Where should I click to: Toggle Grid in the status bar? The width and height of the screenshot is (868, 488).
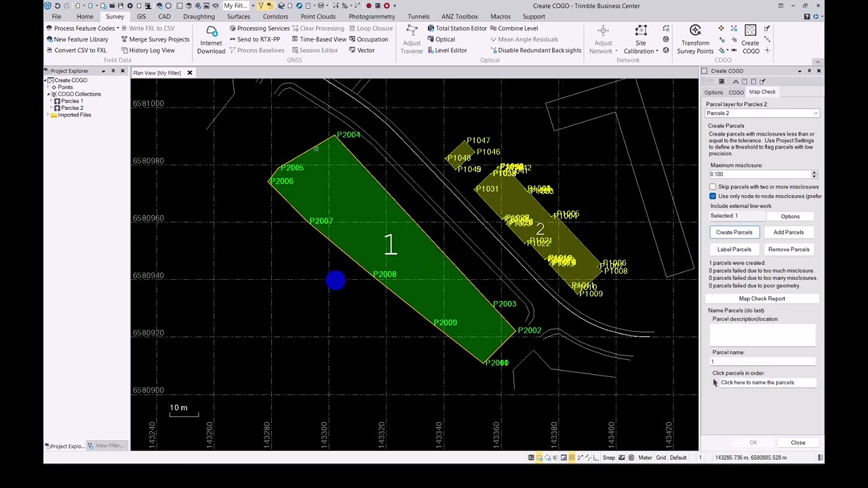pyautogui.click(x=660, y=457)
